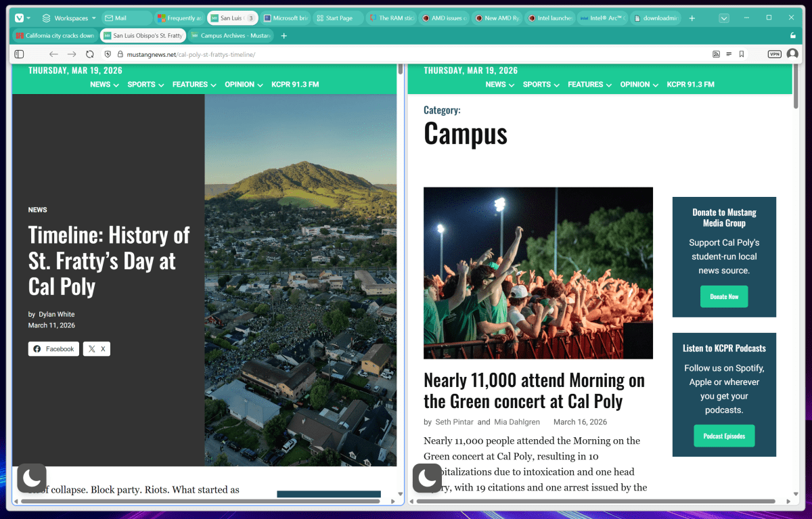Screen dimensions: 812x519
Task: Switch to the Campus Archives tab
Action: coord(230,35)
